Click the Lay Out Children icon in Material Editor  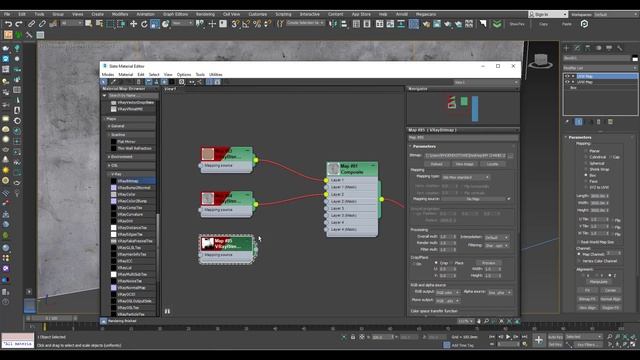pyautogui.click(x=200, y=82)
